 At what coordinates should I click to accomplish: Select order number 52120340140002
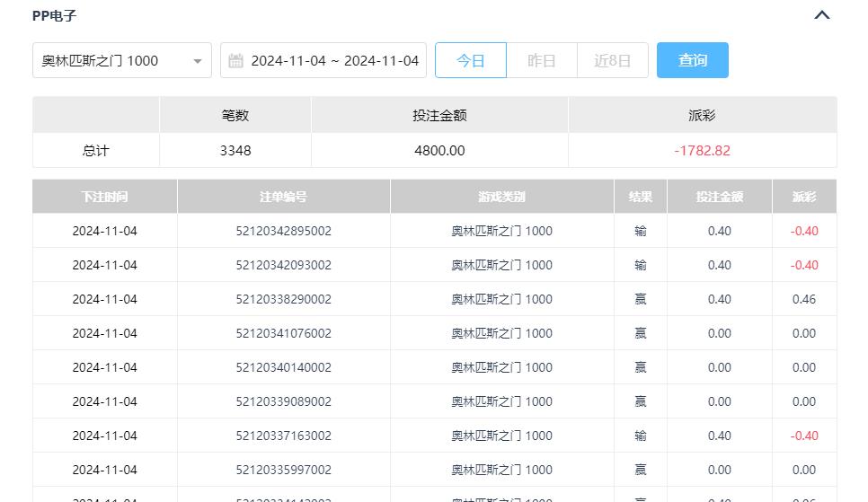click(x=283, y=367)
